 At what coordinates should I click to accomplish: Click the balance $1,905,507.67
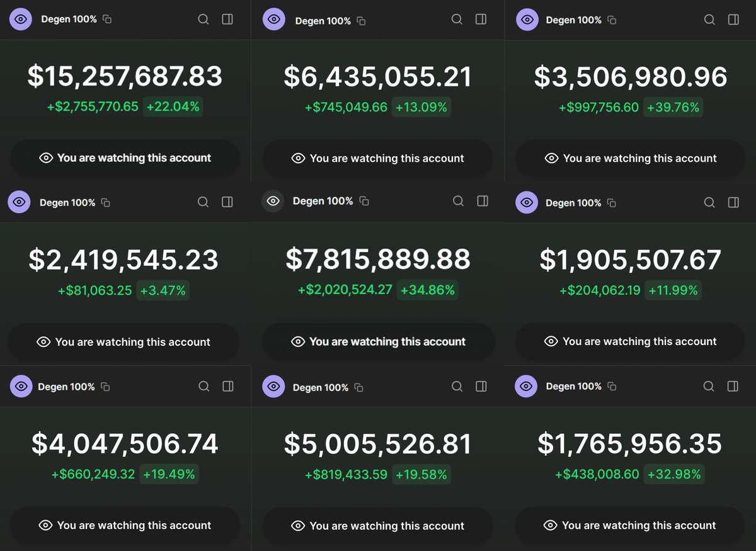(631, 260)
